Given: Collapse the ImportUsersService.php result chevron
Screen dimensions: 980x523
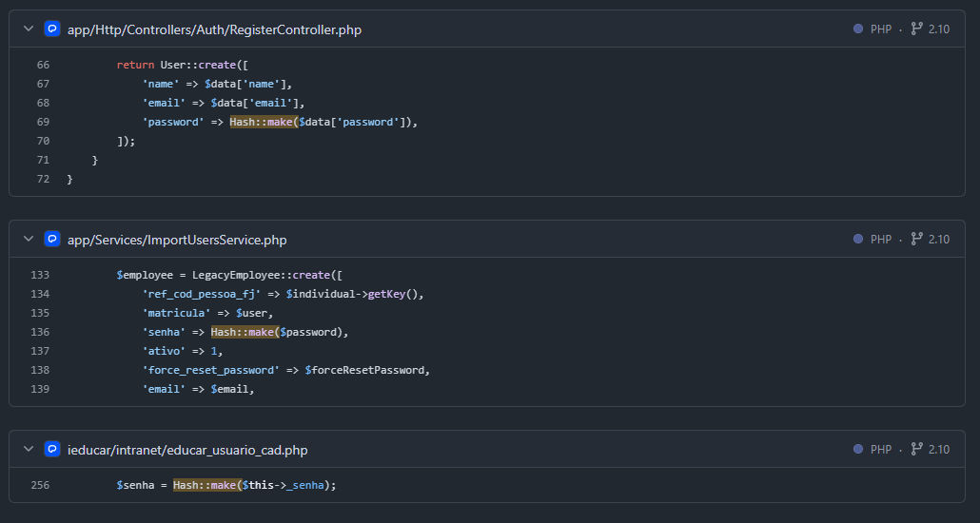Looking at the screenshot, I should (29, 240).
